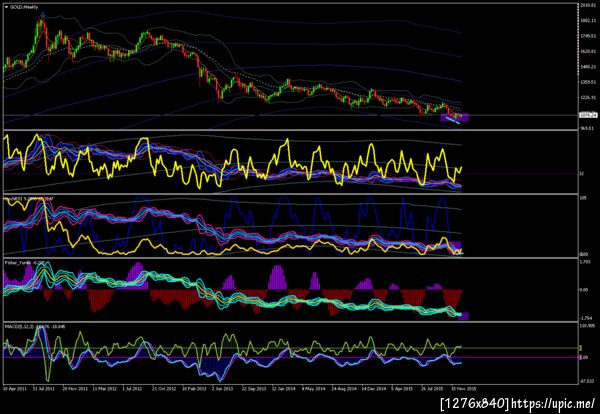Click the 969.51 price scale label
The width and height of the screenshot is (600, 414).
[586, 128]
